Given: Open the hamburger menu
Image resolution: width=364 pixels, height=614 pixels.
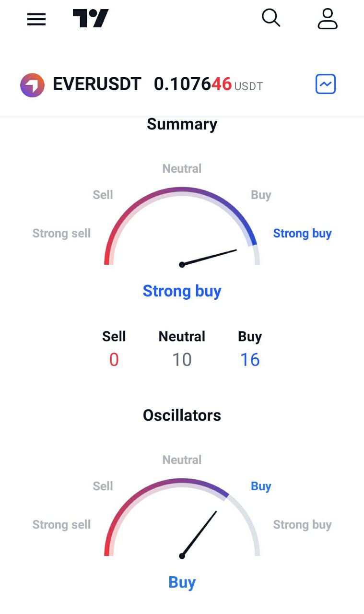Looking at the screenshot, I should pyautogui.click(x=36, y=19).
